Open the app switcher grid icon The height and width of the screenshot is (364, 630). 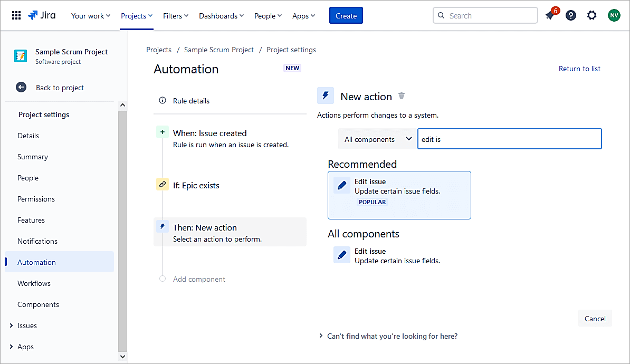tap(16, 16)
